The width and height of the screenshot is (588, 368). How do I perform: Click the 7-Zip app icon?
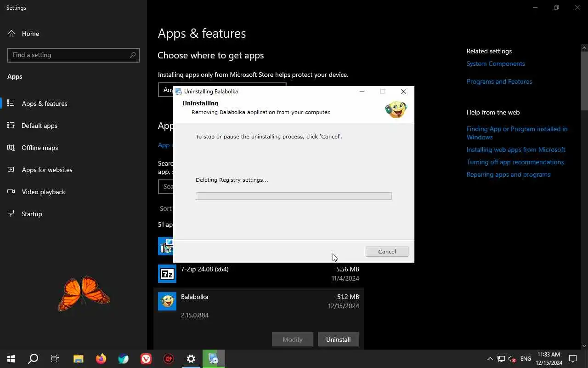click(167, 274)
